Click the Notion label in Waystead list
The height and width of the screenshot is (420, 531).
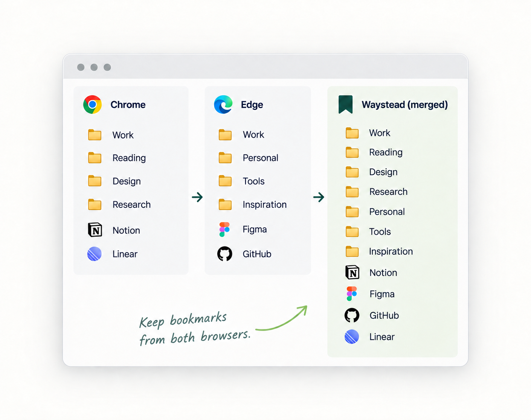pyautogui.click(x=383, y=272)
